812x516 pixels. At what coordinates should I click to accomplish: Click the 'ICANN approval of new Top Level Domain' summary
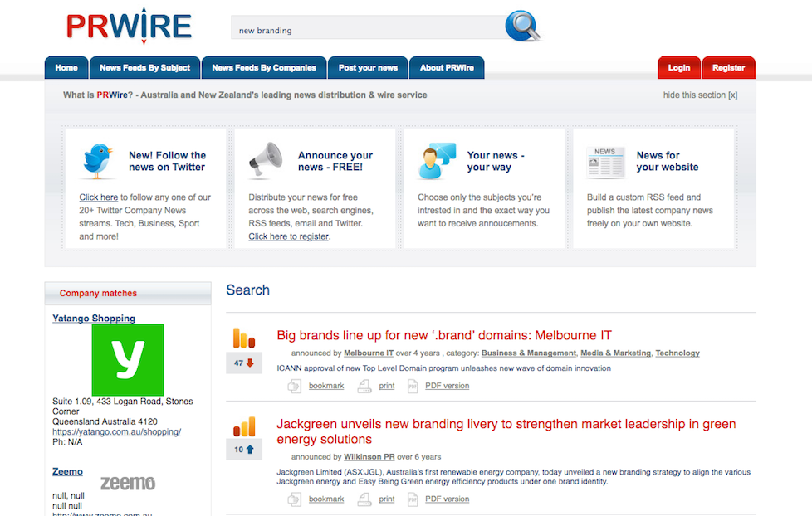(x=444, y=368)
